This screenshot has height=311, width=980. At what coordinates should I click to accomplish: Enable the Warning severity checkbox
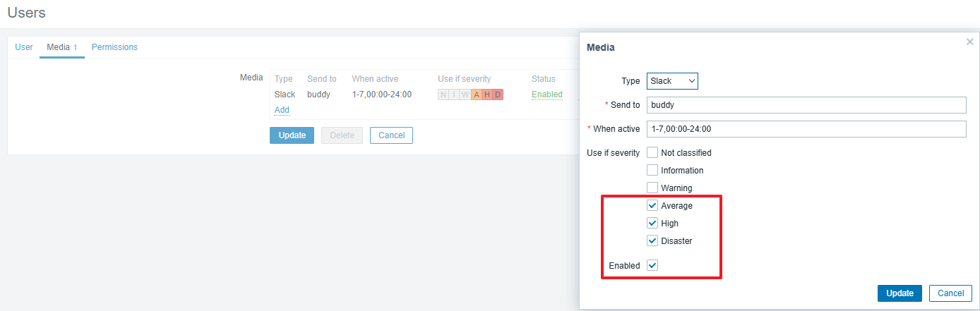[x=652, y=188]
